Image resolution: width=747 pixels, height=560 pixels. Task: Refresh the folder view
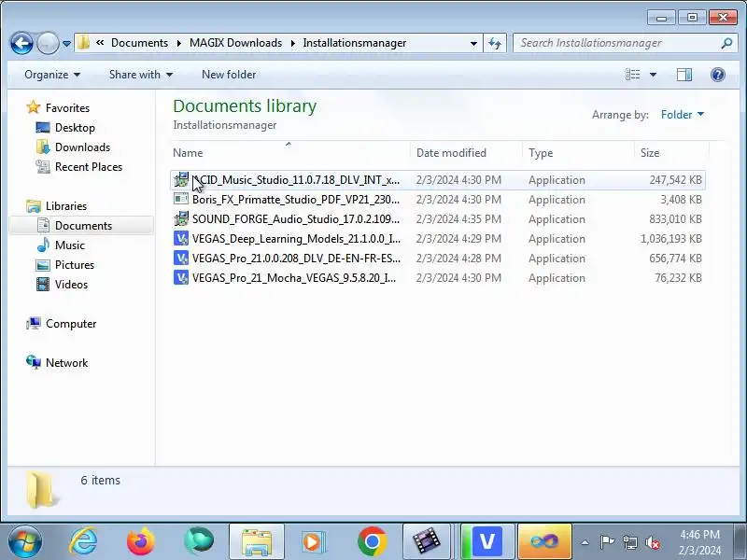pyautogui.click(x=495, y=43)
